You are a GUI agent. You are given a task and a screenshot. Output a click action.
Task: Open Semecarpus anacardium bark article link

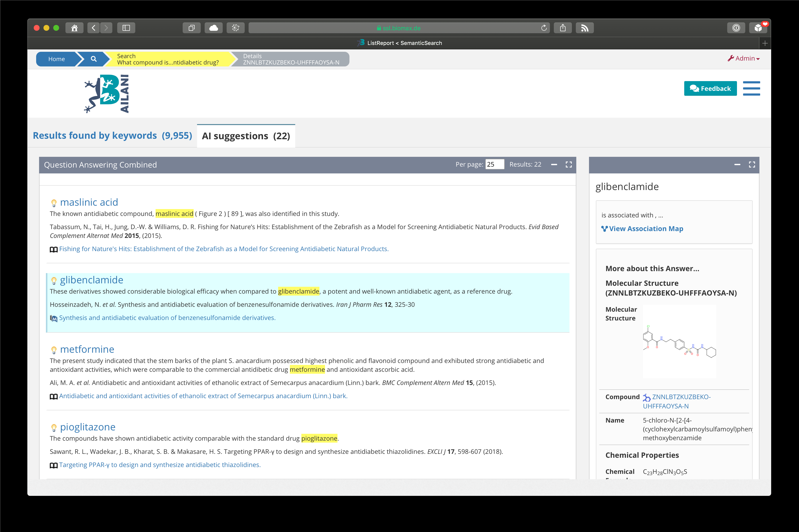pyautogui.click(x=203, y=396)
